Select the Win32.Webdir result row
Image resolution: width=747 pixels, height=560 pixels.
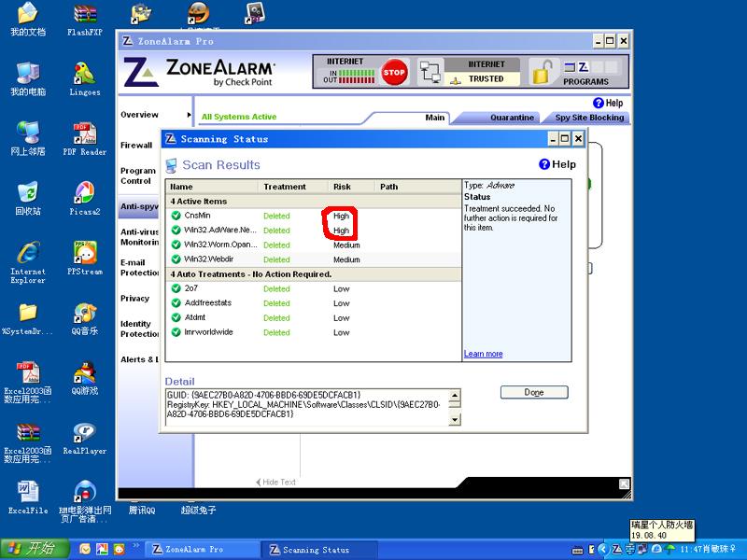pos(314,259)
